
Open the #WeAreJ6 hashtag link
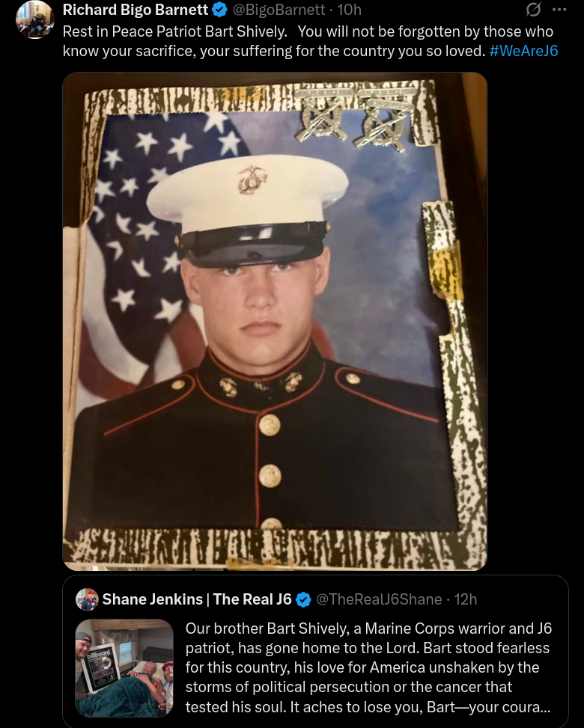(x=523, y=51)
